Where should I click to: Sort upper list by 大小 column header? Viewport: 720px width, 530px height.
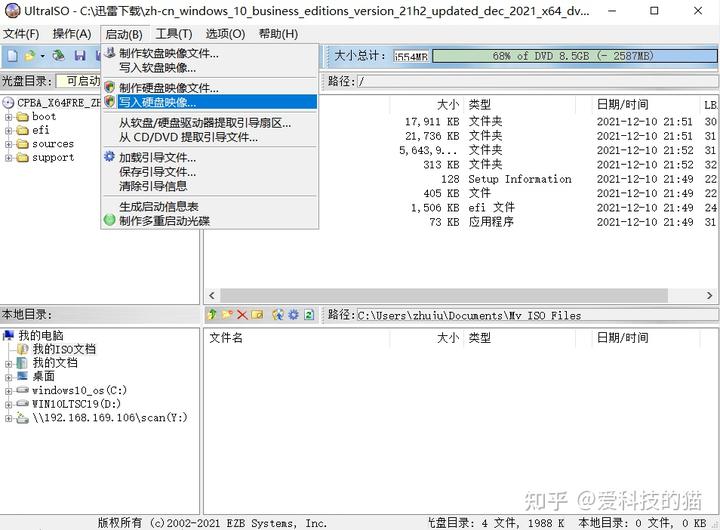coord(426,105)
